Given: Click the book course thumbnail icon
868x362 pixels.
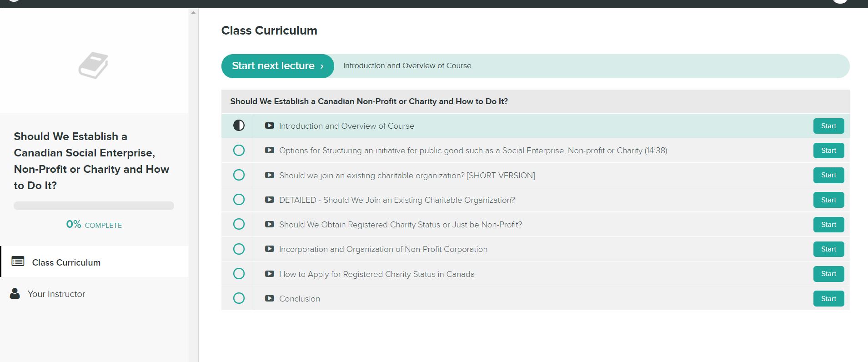Looking at the screenshot, I should [x=93, y=65].
